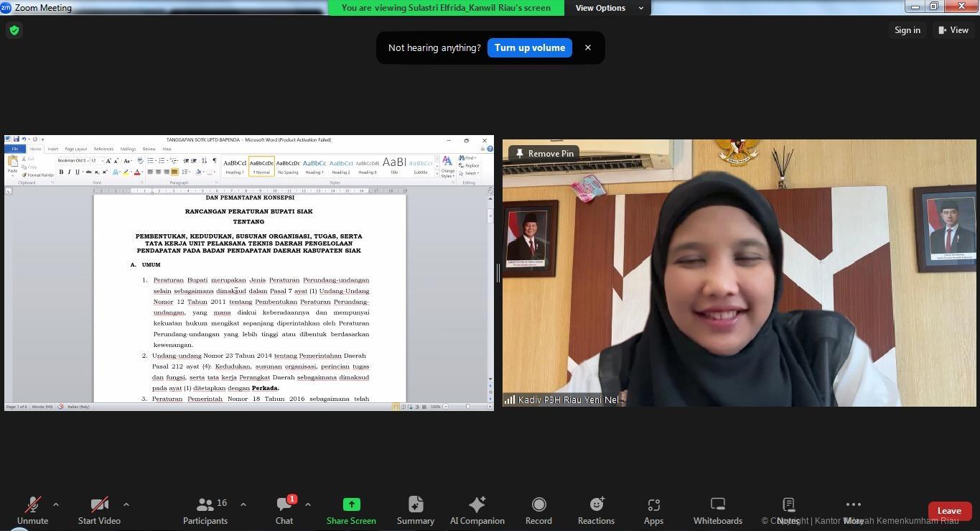Expand the View Options dropdown
The image size is (980, 531).
click(x=607, y=8)
